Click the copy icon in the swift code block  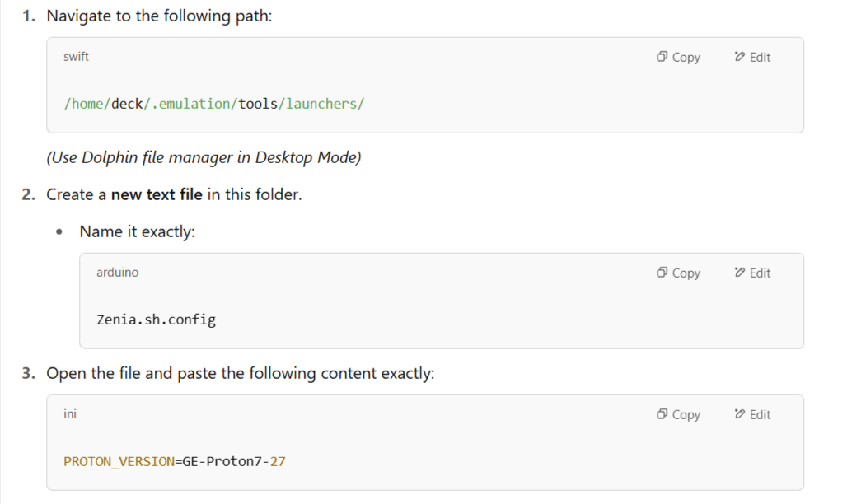[x=662, y=57]
